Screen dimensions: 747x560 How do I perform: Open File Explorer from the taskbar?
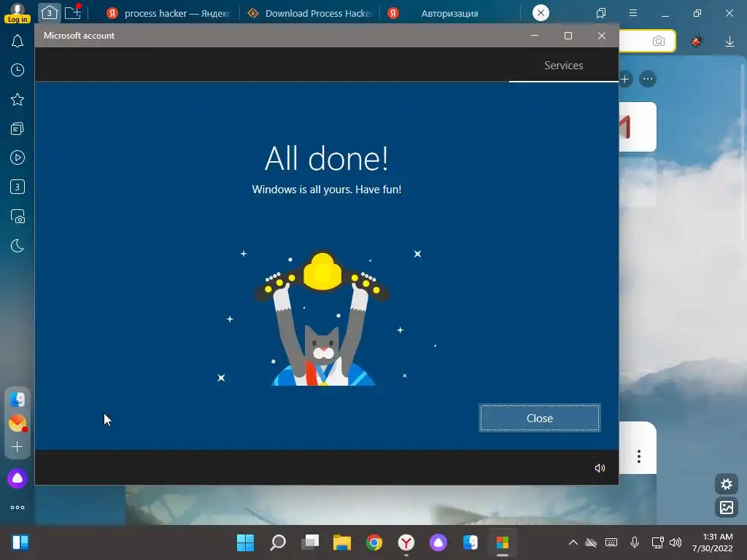tap(342, 542)
